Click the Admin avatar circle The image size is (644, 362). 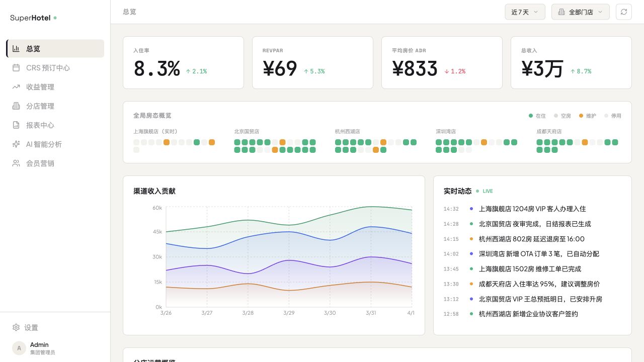(x=19, y=348)
